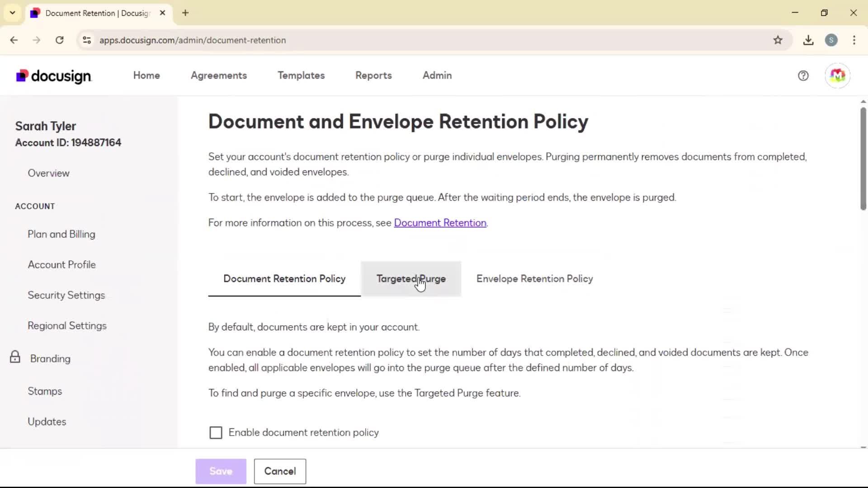Click the Document and Envelope Retention Policy heading
Viewport: 868px width, 488px height.
(398, 122)
